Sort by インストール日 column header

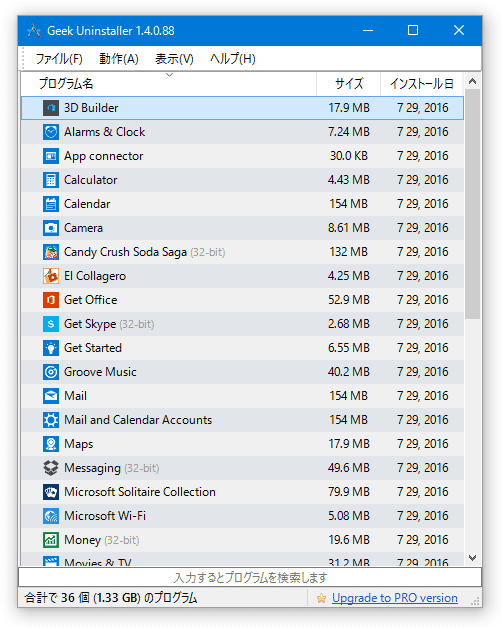pyautogui.click(x=422, y=84)
